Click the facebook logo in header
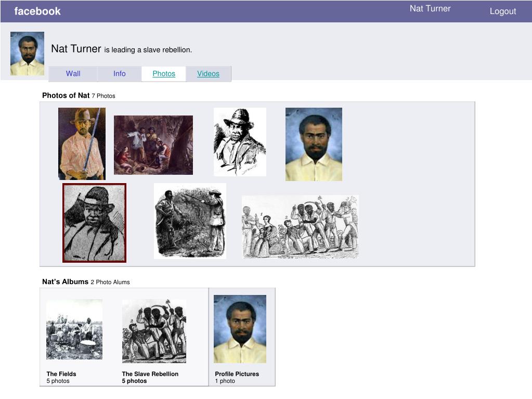The width and height of the screenshot is (532, 399). click(37, 11)
